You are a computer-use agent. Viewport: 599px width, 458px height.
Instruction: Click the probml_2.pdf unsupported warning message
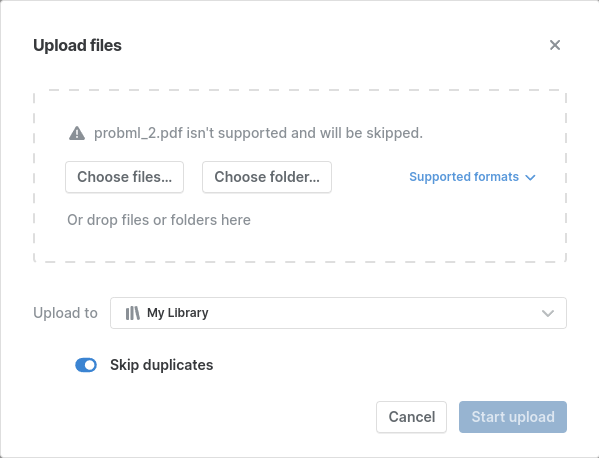(x=258, y=133)
